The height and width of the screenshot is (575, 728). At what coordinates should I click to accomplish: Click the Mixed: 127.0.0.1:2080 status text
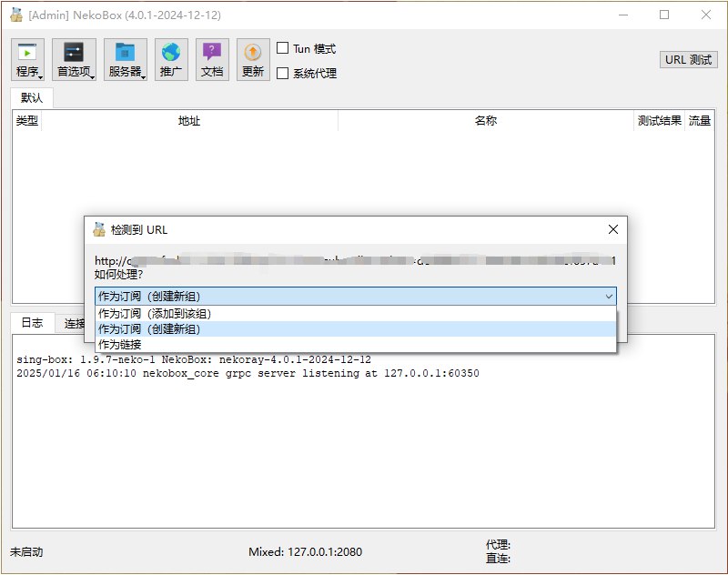point(308,551)
